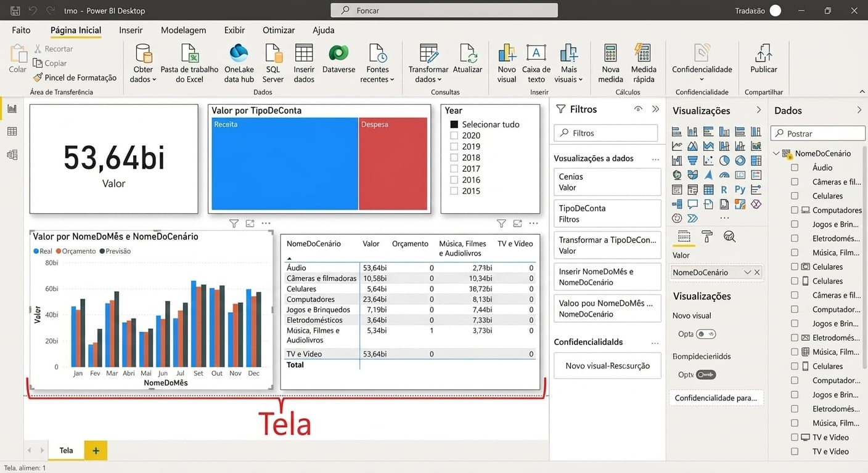Collapse the NomeDoCenário table tree
Image resolution: width=868 pixels, height=473 pixels.
[776, 153]
